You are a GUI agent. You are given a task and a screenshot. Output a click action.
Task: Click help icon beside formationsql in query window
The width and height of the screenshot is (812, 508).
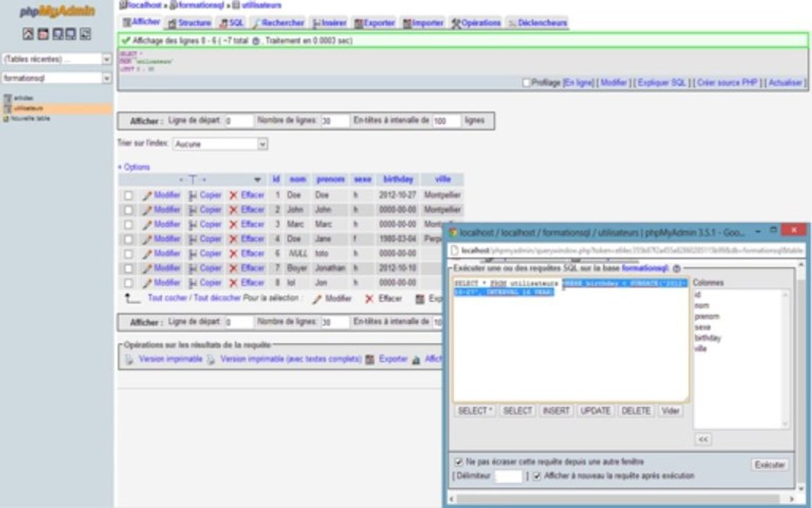point(677,269)
